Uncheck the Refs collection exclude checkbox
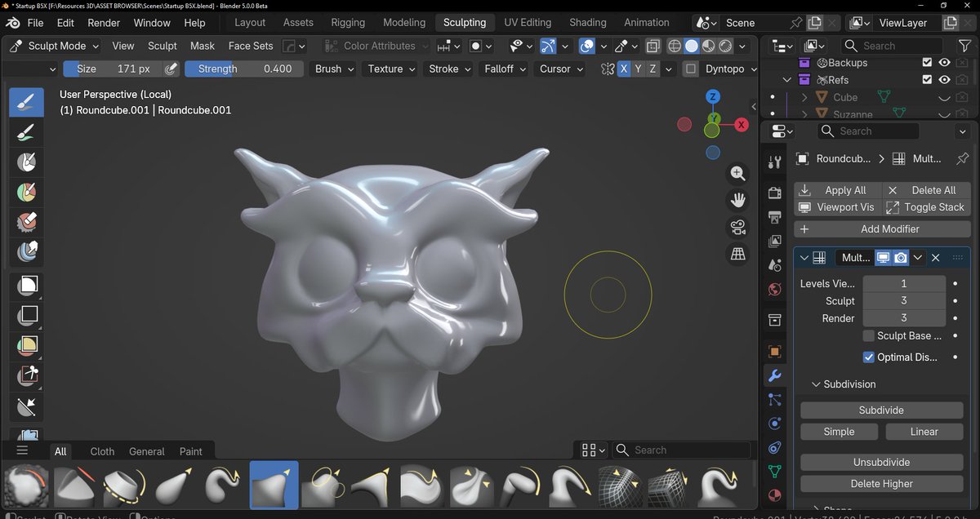This screenshot has width=980, height=519. pyautogui.click(x=927, y=79)
